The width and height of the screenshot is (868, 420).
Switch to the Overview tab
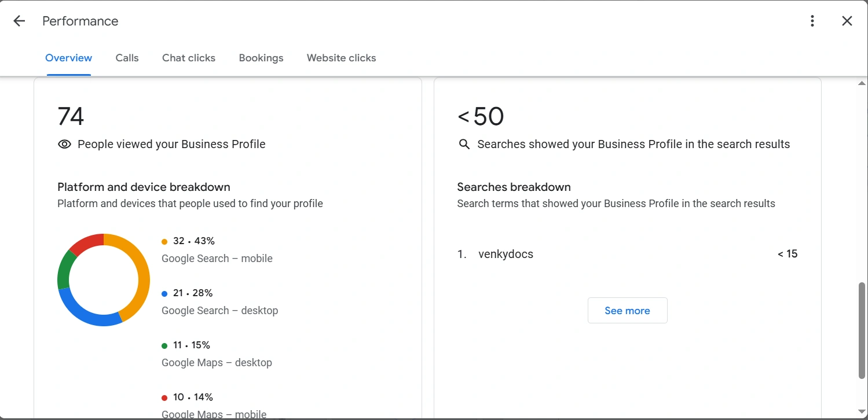point(68,58)
